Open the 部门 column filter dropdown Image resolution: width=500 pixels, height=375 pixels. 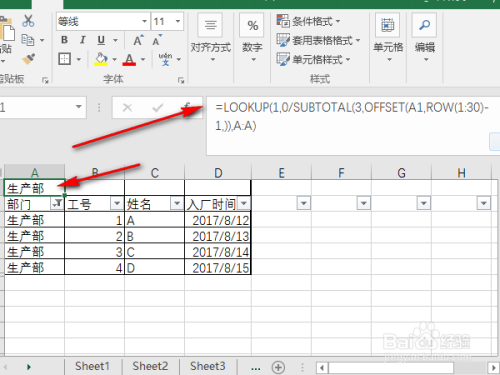click(x=57, y=203)
